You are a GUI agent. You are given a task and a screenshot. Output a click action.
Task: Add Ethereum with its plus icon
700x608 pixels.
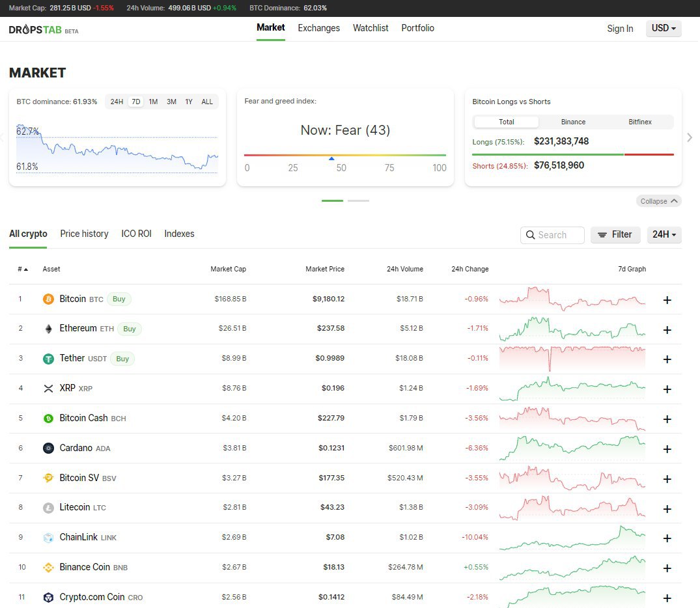(x=667, y=330)
